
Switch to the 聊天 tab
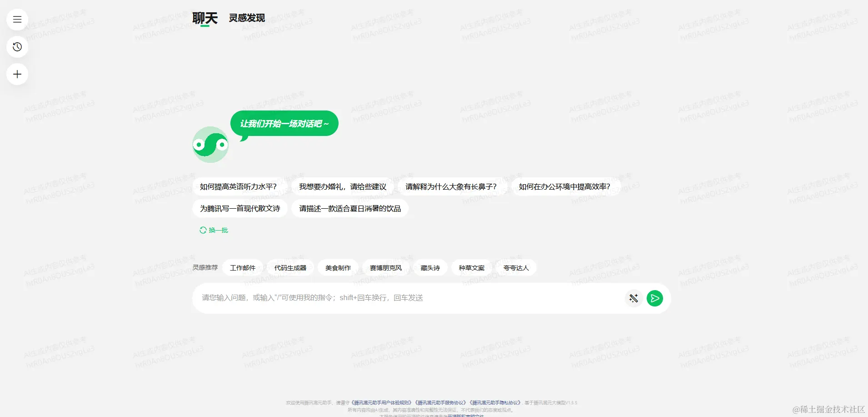[x=205, y=18]
